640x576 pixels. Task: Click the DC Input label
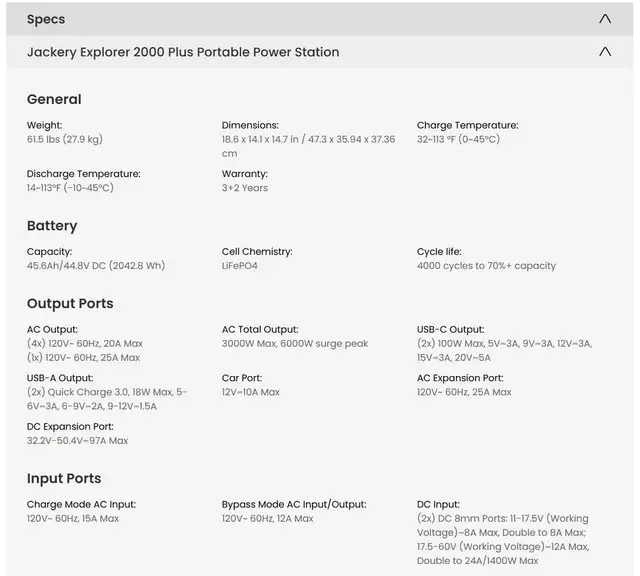click(x=438, y=505)
